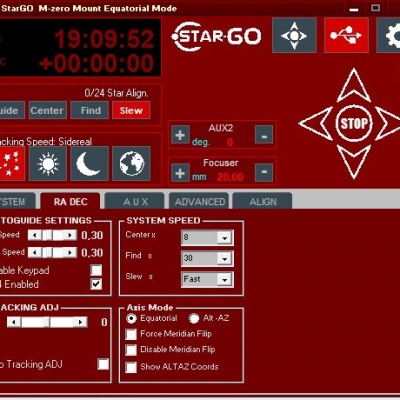Click the 19:09:52 time readout
The width and height of the screenshot is (400, 400).
point(104,39)
